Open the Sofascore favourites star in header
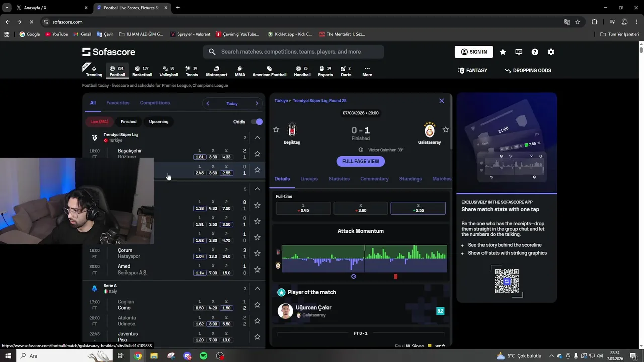This screenshot has height=362, width=644. tap(503, 52)
